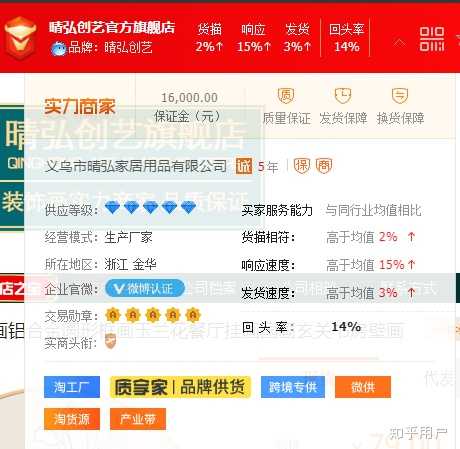Click the 跨境专供 button
This screenshot has width=460, height=449.
[293, 387]
